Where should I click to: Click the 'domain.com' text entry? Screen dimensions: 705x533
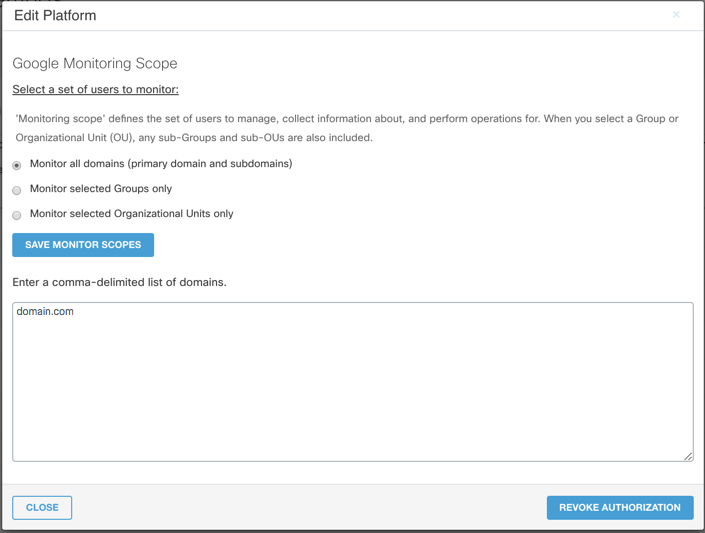tap(45, 311)
